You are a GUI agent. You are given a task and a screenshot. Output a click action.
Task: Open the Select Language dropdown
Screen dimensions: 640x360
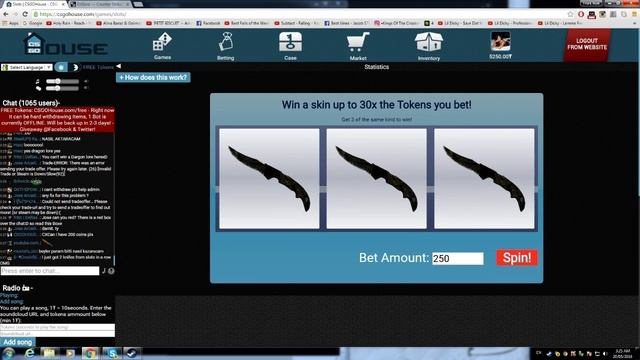[27, 67]
